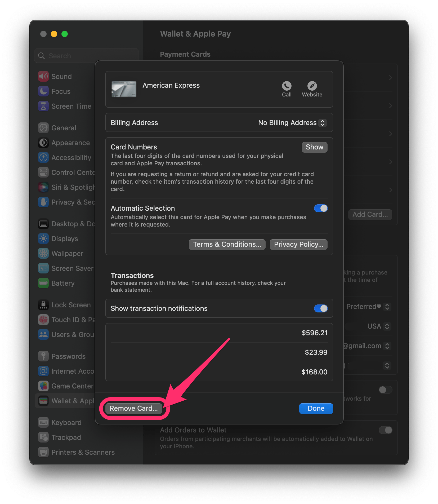Click the American Express card thumbnail

tap(124, 89)
